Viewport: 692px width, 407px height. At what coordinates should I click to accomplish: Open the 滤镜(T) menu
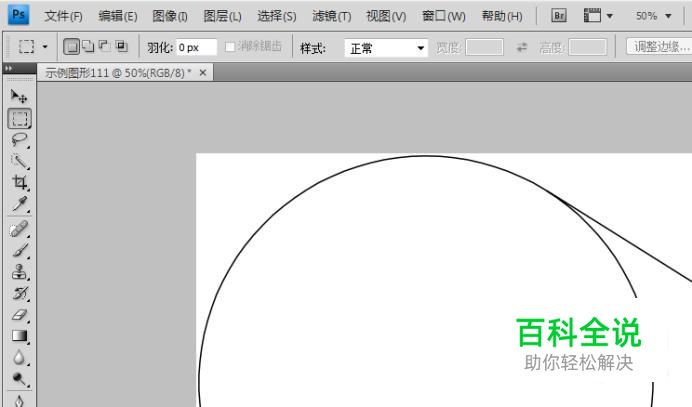tap(331, 16)
